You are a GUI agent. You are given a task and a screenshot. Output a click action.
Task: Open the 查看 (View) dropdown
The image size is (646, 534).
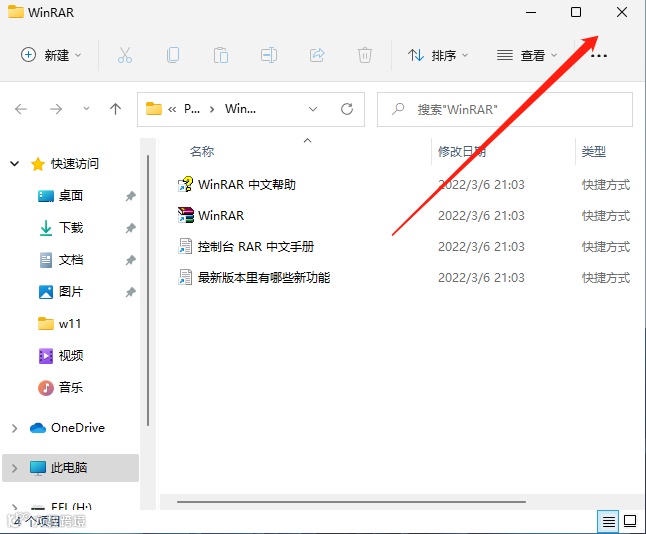[x=527, y=55]
